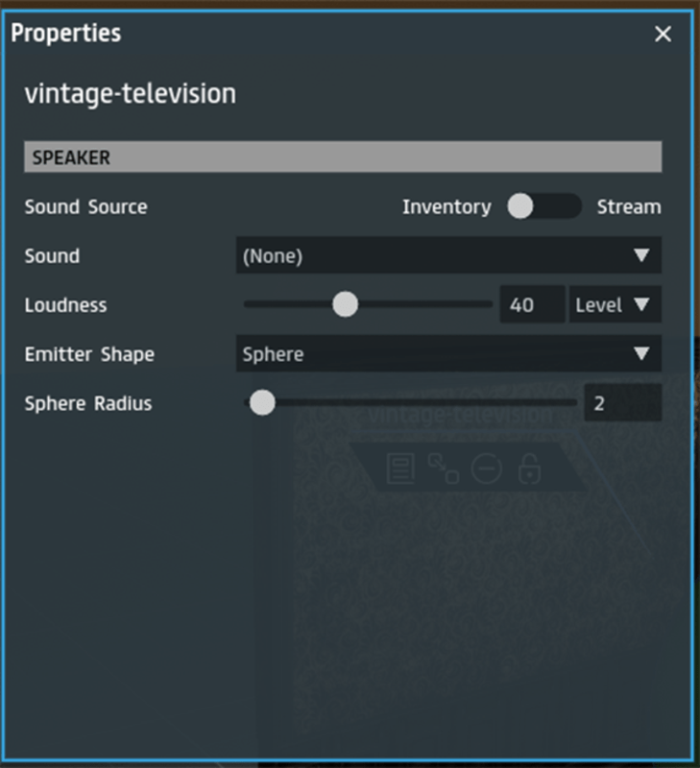Screen dimensions: 700x768
Task: Click the SPEAKER section header
Action: [x=343, y=157]
